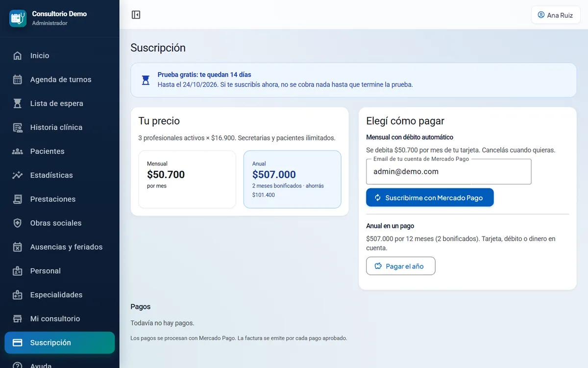Click the 'Elegí cómo pagar' heading
Image resolution: width=588 pixels, height=368 pixels.
pyautogui.click(x=405, y=121)
